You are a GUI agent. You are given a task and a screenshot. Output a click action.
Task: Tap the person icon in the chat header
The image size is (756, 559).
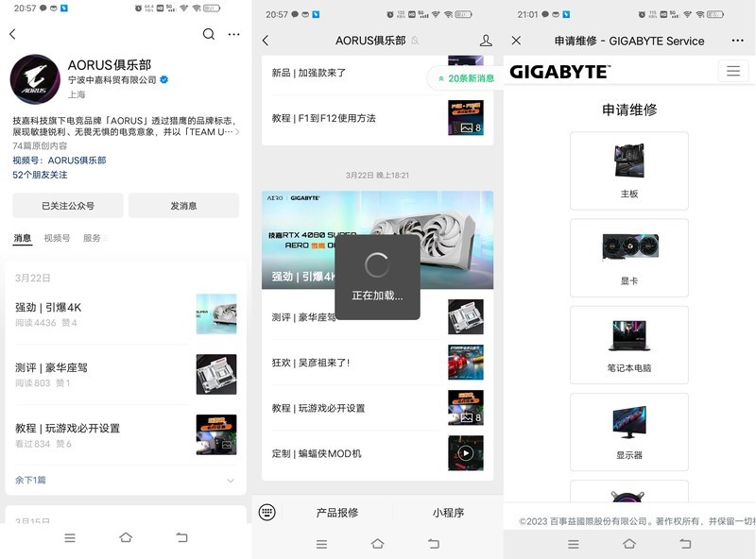485,41
